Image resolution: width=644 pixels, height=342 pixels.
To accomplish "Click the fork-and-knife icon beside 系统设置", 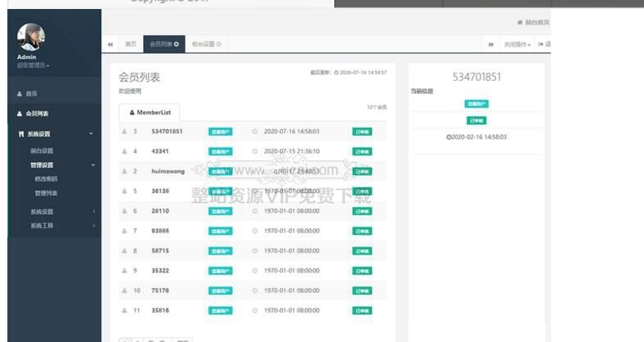I will (21, 134).
